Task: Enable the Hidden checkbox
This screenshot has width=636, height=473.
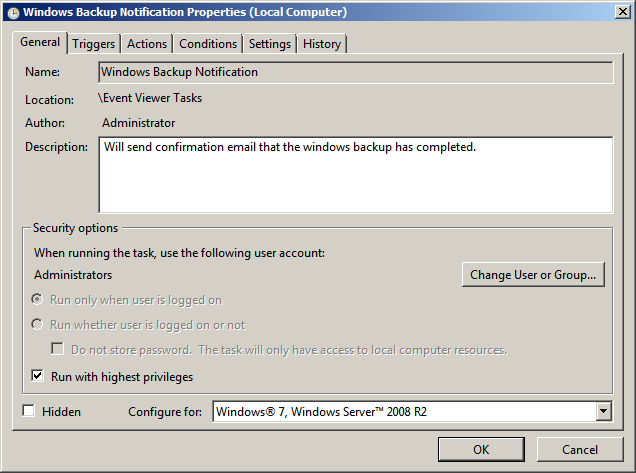Action: [x=28, y=411]
